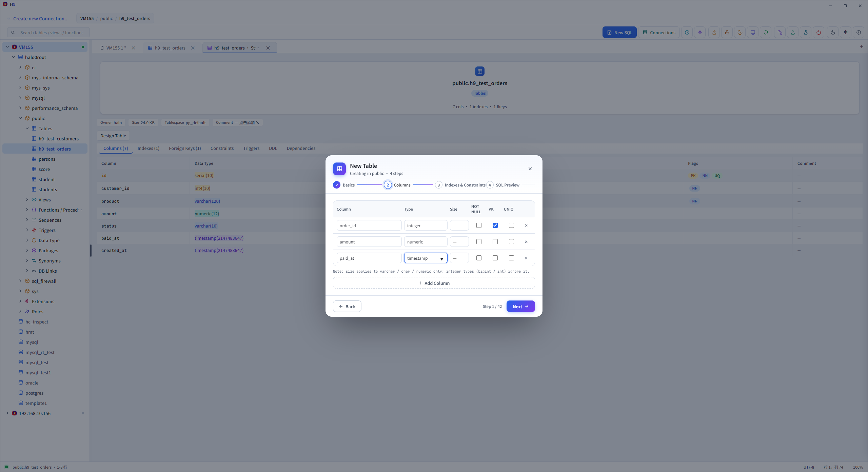Click the purple sparkle AI icon

[x=700, y=33]
